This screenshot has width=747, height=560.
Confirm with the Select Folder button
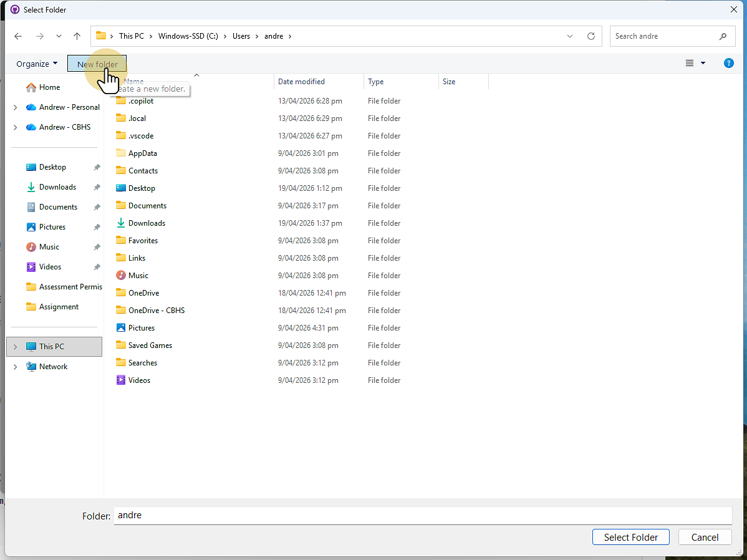(x=630, y=537)
